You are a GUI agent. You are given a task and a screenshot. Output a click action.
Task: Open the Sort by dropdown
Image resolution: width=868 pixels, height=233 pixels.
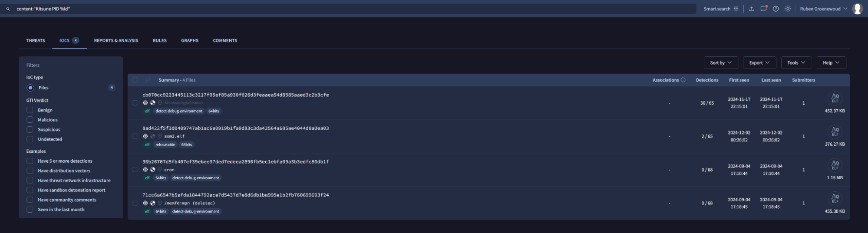click(x=720, y=63)
